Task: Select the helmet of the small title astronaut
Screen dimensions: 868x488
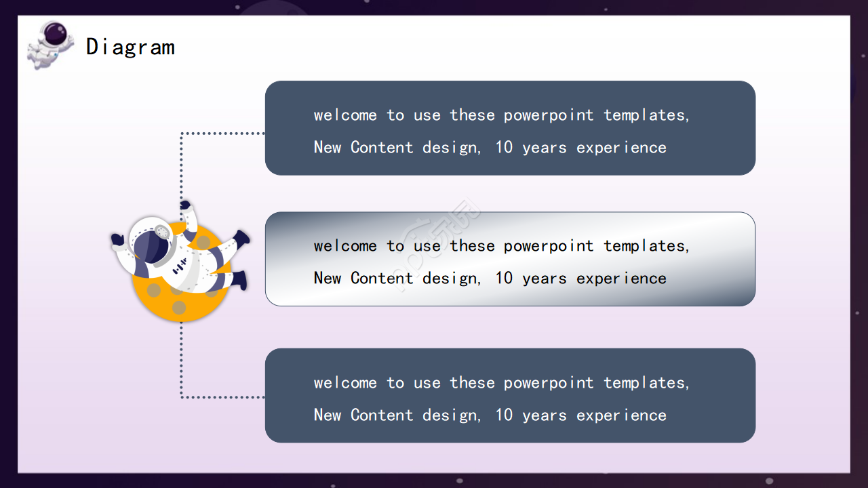Action: [x=56, y=33]
